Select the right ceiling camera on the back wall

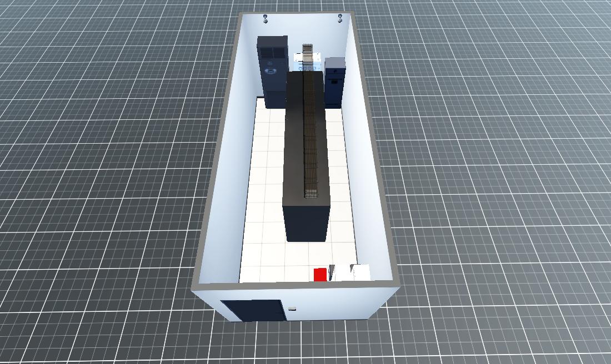pyautogui.click(x=340, y=19)
